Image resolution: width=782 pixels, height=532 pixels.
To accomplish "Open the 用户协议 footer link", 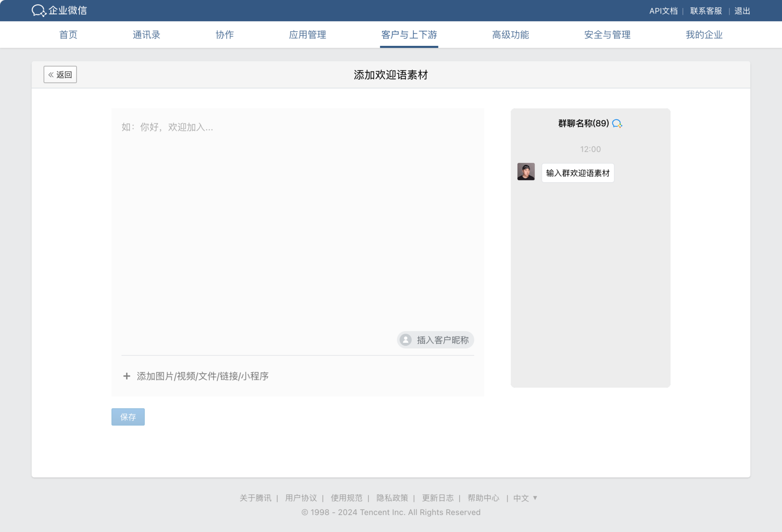I will click(x=301, y=498).
